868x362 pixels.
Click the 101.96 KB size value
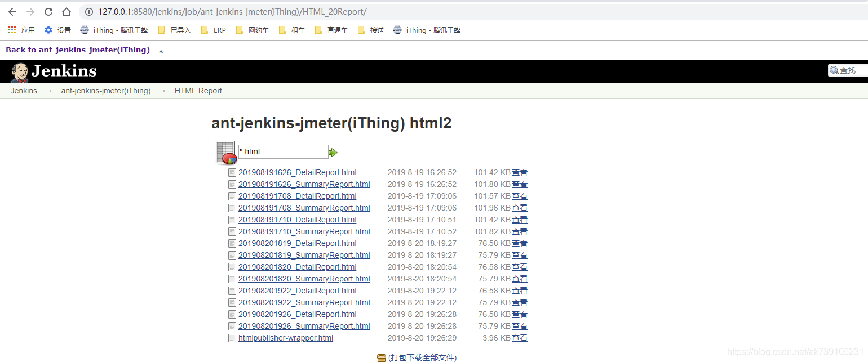(492, 208)
